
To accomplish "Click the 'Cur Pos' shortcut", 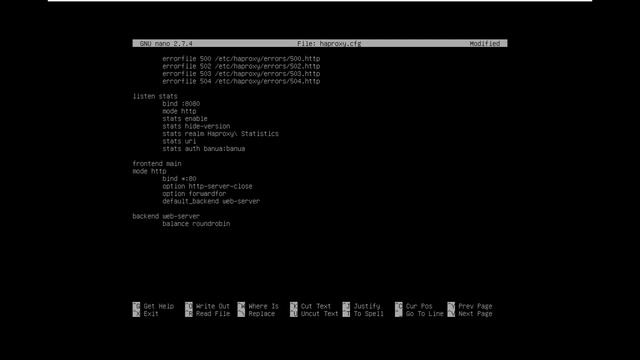I will pyautogui.click(x=413, y=306).
